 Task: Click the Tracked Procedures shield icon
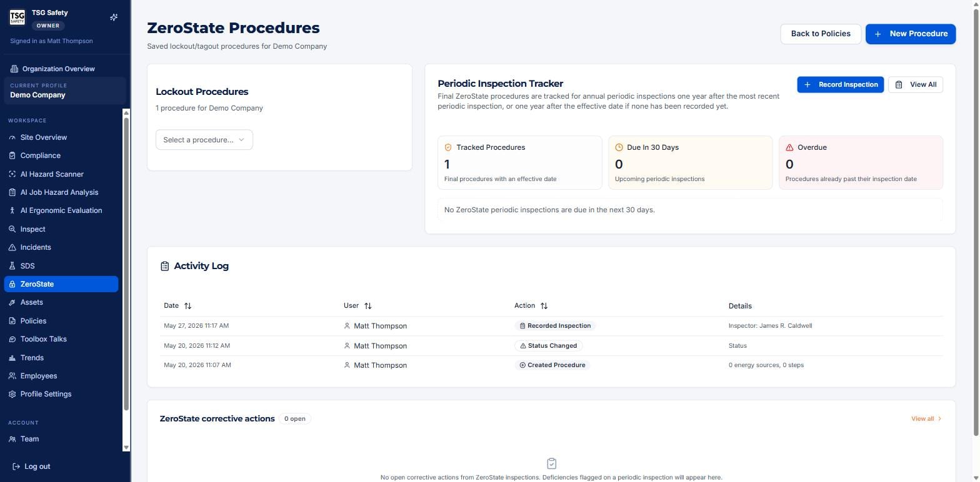[x=448, y=147]
